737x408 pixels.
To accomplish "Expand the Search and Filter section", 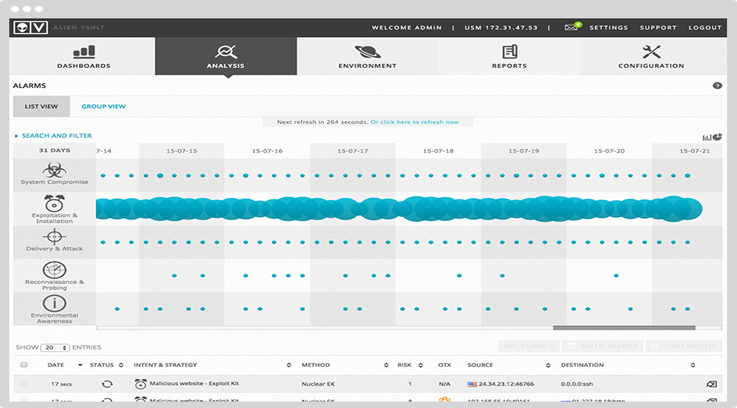I will pyautogui.click(x=53, y=135).
